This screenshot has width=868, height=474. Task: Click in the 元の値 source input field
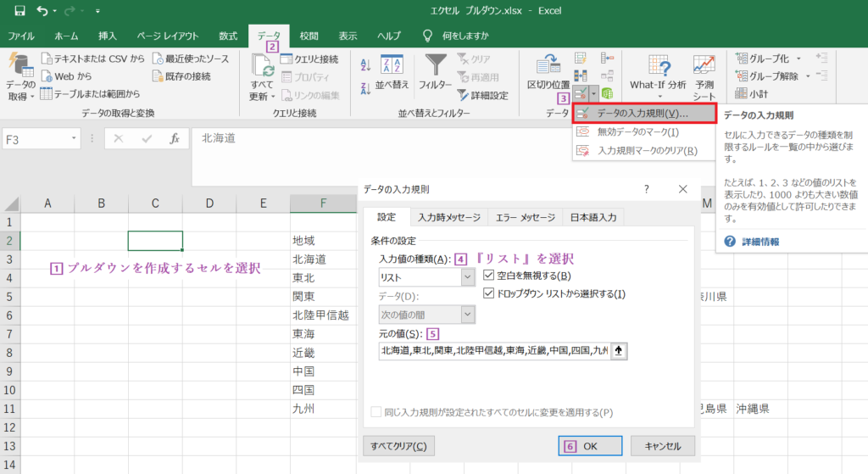(x=494, y=350)
